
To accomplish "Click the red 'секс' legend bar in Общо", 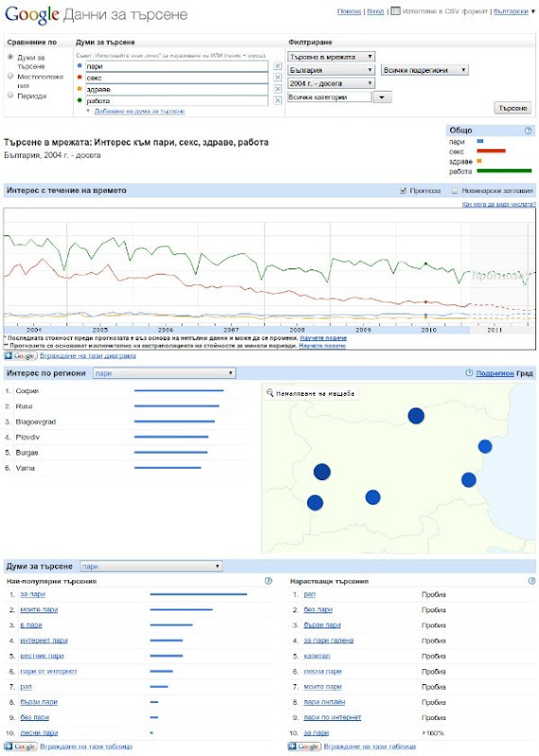I will (491, 151).
